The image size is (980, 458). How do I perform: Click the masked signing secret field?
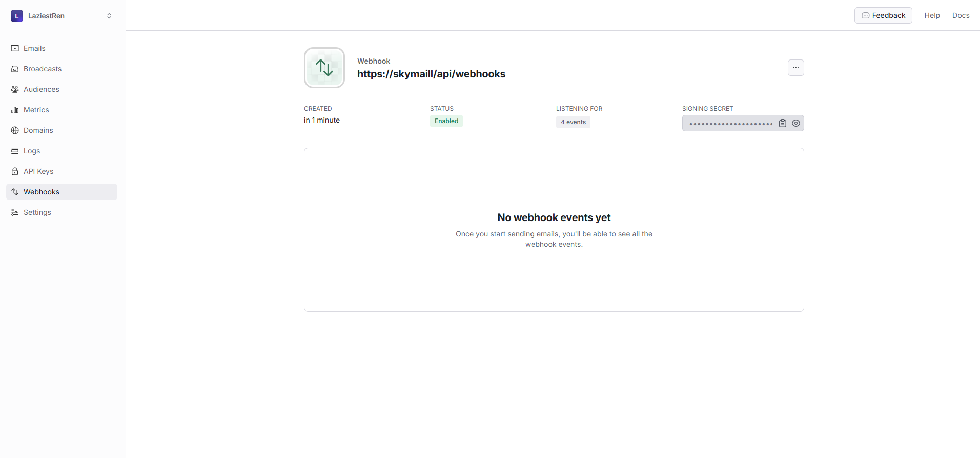point(730,124)
